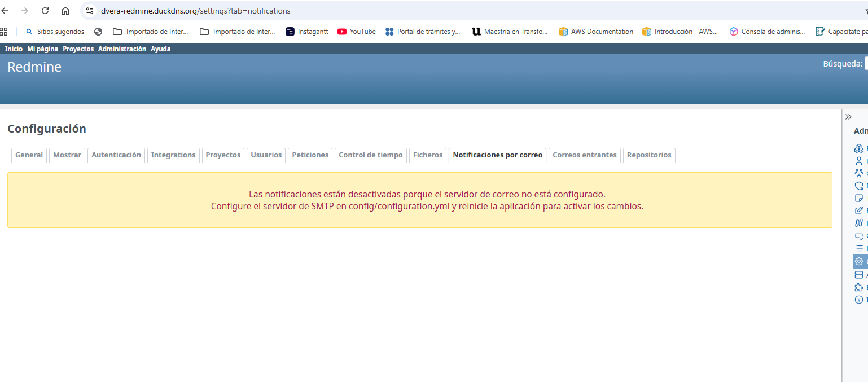868x382 pixels.
Task: Go to Mi página in top menu
Action: (43, 49)
